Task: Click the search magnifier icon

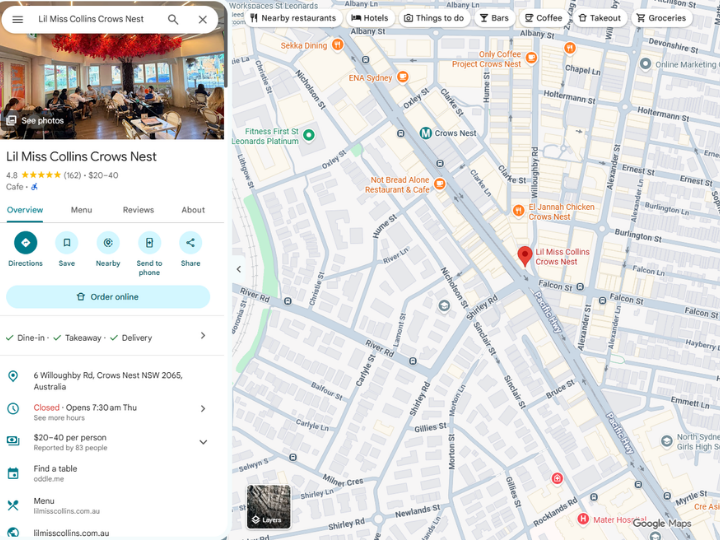Action: (x=173, y=19)
